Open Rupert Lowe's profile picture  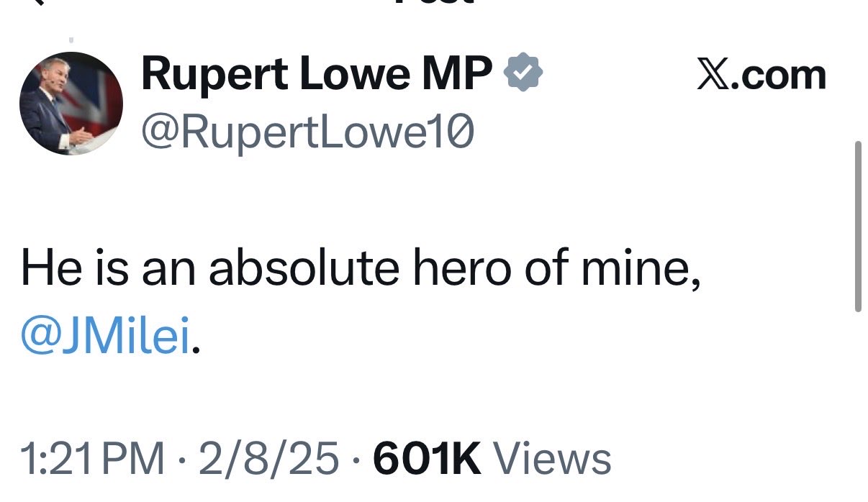71,104
